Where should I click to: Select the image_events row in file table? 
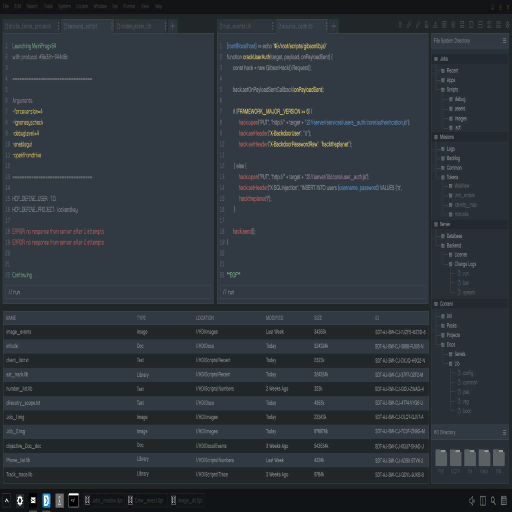pos(216,332)
